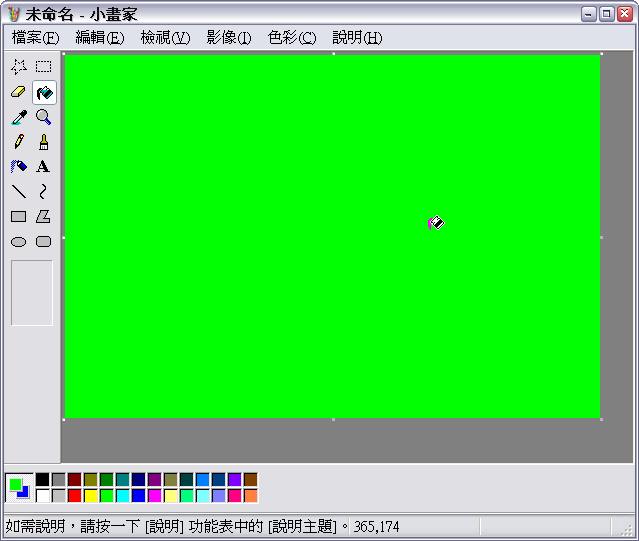Viewport: 639px width, 541px height.
Task: Activate the Magnifier tool
Action: 44,117
